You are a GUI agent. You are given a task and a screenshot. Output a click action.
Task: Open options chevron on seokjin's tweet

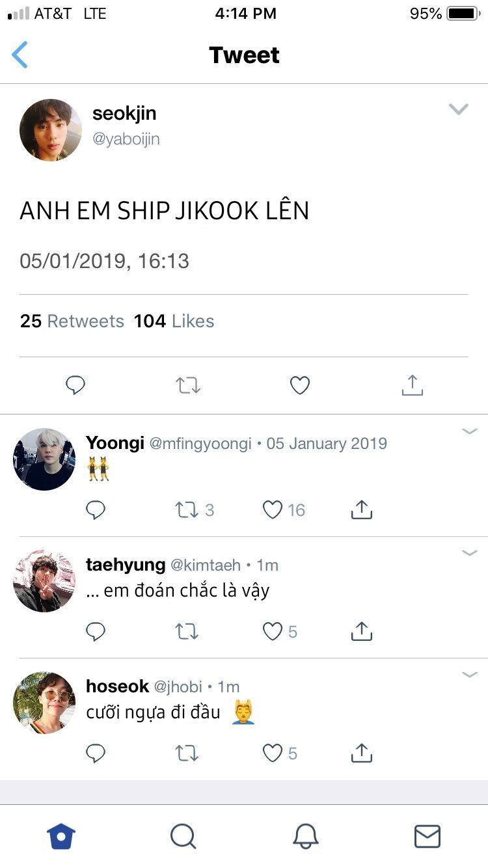click(459, 109)
